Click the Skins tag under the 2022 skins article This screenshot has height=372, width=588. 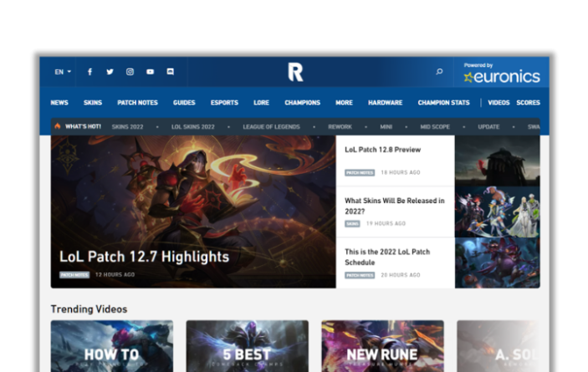[352, 224]
